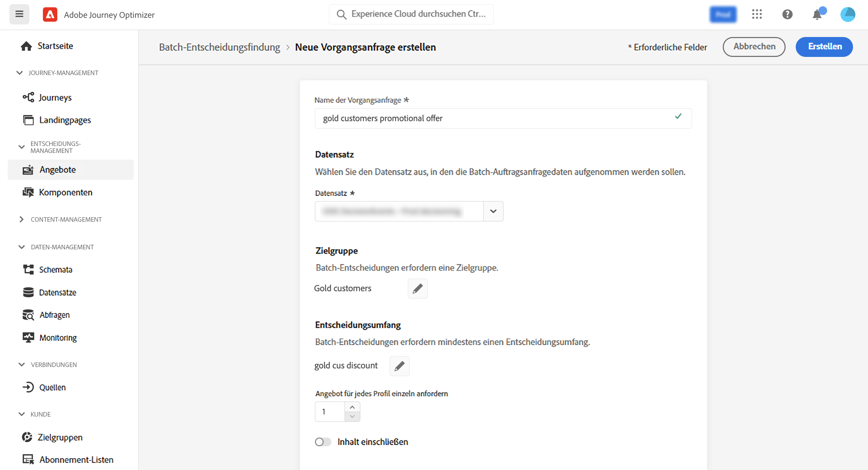Go to Komponenten in the sidebar
This screenshot has width=868, height=470.
pos(65,192)
